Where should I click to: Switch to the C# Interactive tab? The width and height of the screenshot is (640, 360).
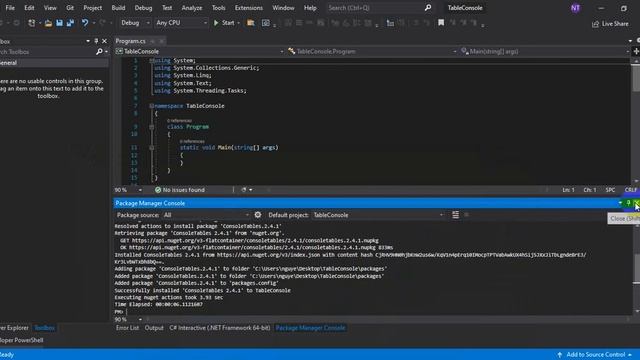[220, 328]
